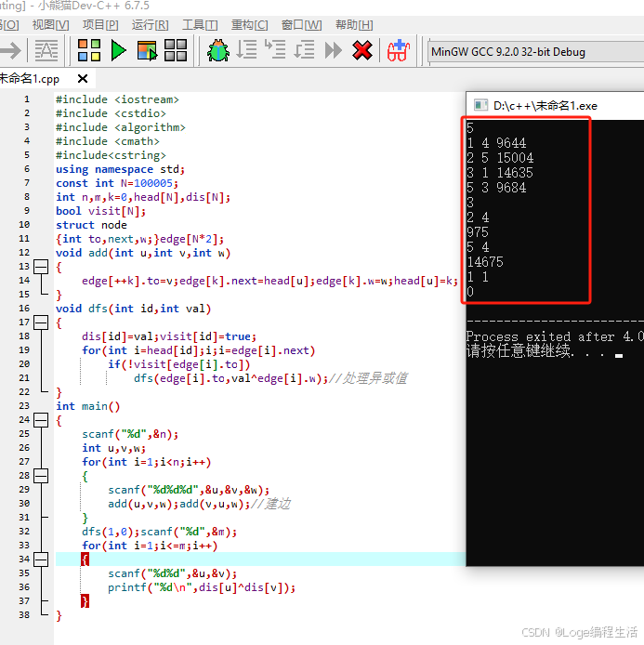Click the edge[++k].to=v line 14
644x645 pixels.
pyautogui.click(x=269, y=281)
